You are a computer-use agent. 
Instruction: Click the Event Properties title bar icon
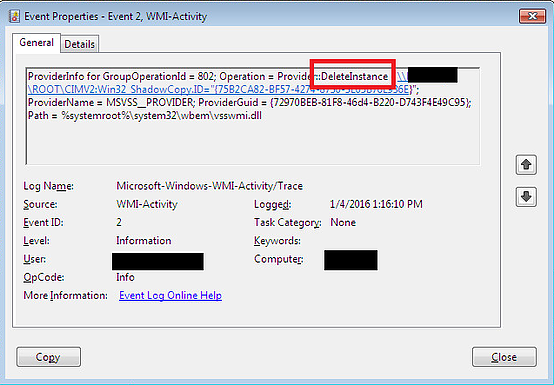[14, 16]
